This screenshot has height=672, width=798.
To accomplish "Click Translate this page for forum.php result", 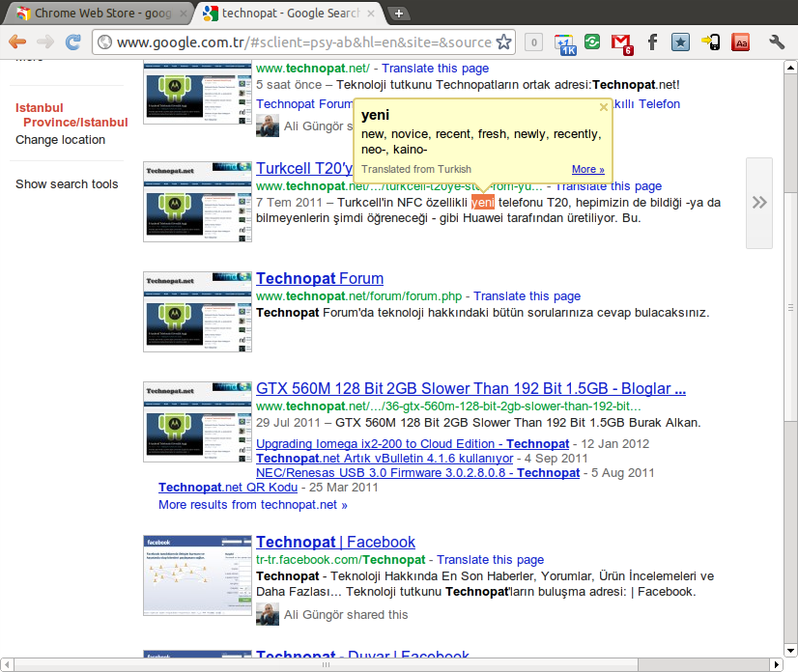I will tap(527, 296).
